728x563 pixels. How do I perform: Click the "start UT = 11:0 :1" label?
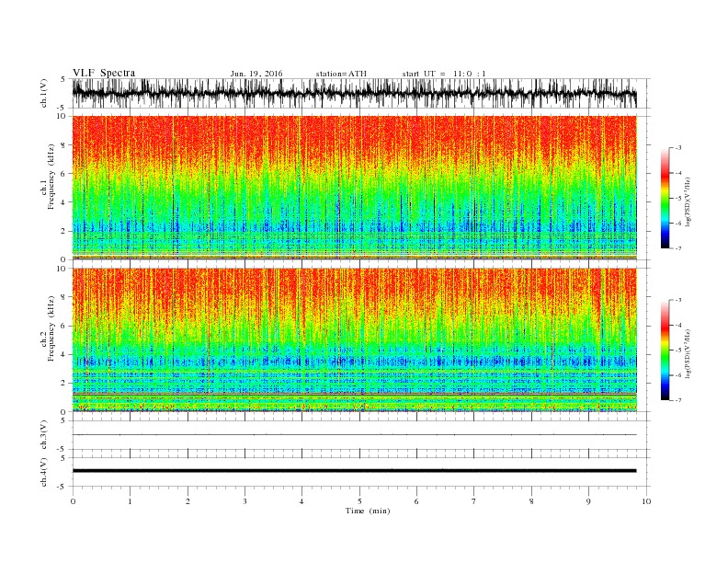(x=444, y=74)
